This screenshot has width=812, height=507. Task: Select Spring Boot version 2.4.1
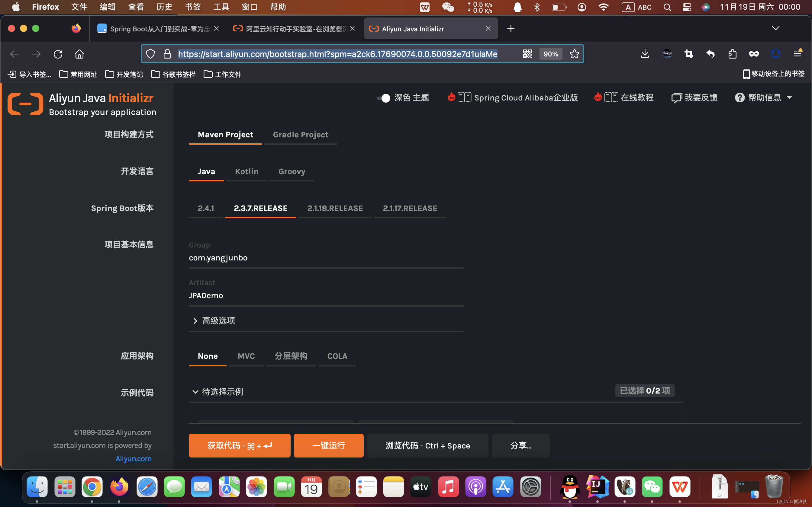(206, 208)
